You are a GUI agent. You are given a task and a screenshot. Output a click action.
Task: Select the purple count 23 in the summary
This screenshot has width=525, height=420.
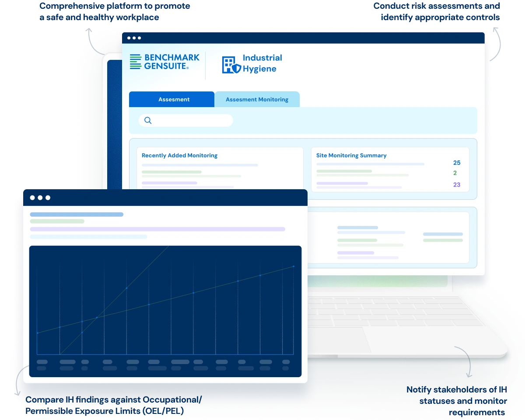coord(457,185)
